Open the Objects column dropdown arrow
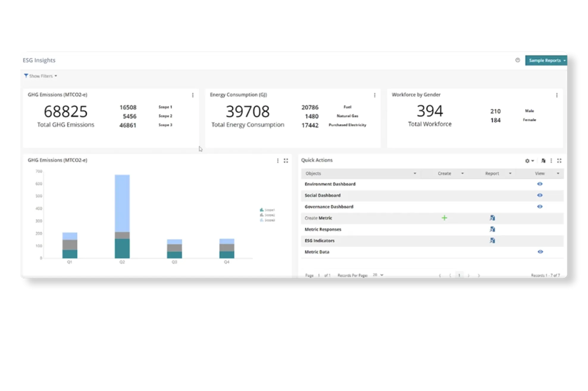The image size is (588, 391). (x=415, y=173)
